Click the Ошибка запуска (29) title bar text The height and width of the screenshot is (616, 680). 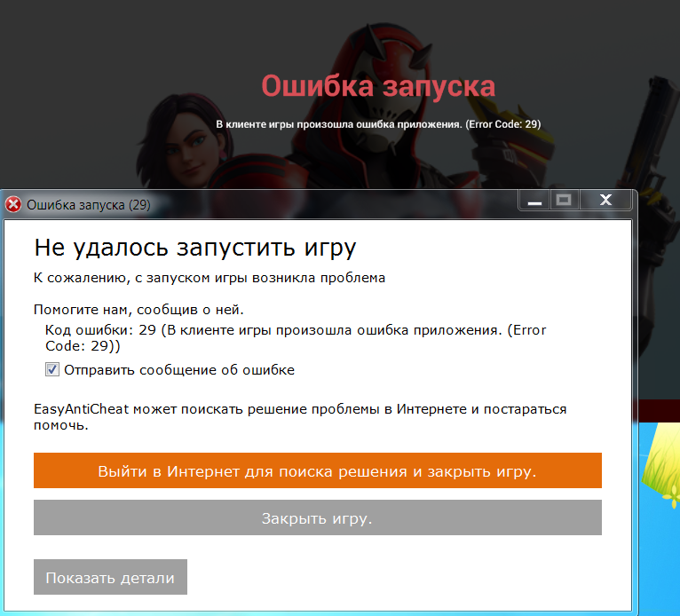pos(89,205)
